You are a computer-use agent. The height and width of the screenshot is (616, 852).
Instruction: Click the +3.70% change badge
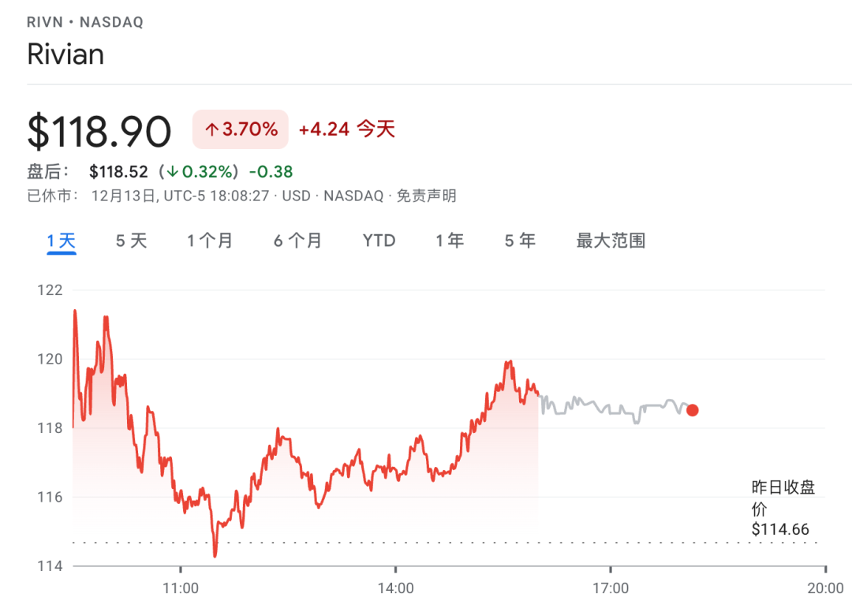pos(241,130)
